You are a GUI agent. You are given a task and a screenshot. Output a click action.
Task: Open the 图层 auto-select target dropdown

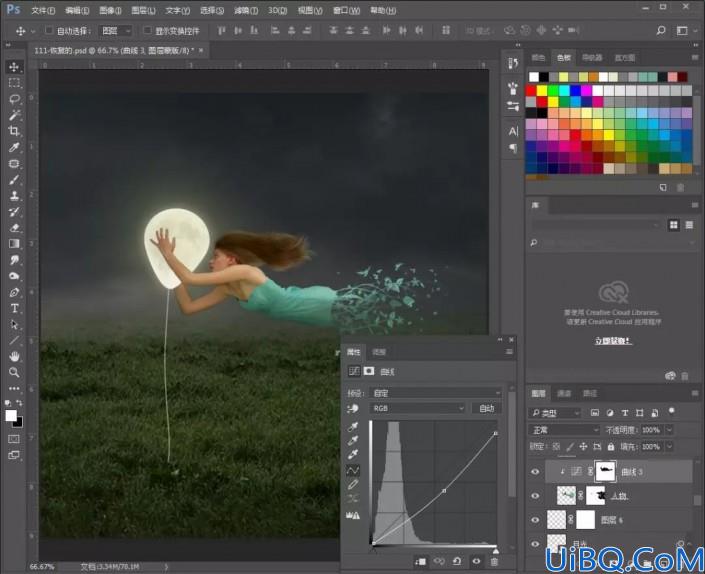116,31
